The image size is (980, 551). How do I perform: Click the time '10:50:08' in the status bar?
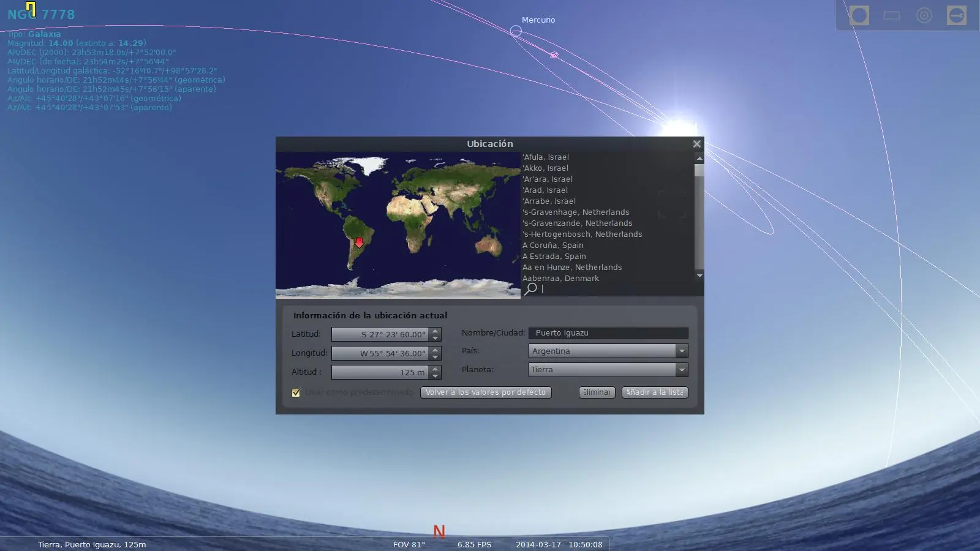[585, 544]
